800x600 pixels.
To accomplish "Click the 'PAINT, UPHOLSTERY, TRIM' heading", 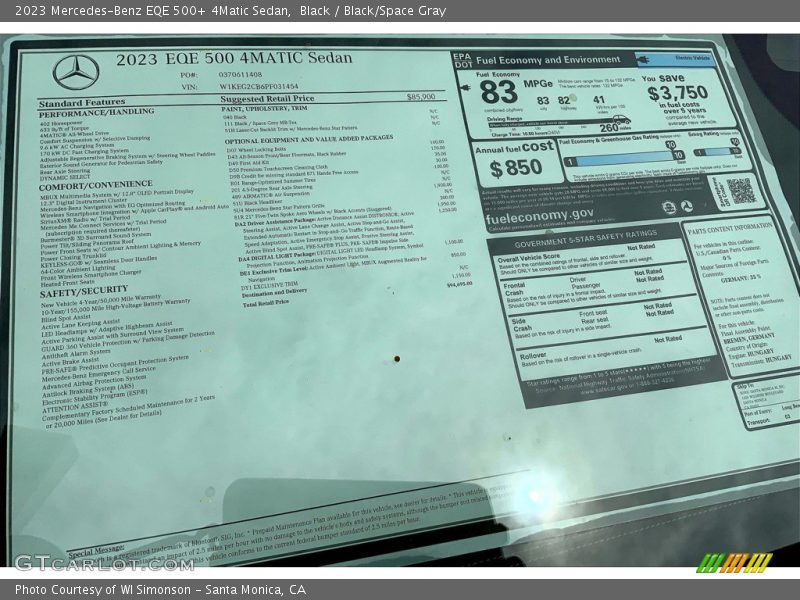I will (x=264, y=109).
